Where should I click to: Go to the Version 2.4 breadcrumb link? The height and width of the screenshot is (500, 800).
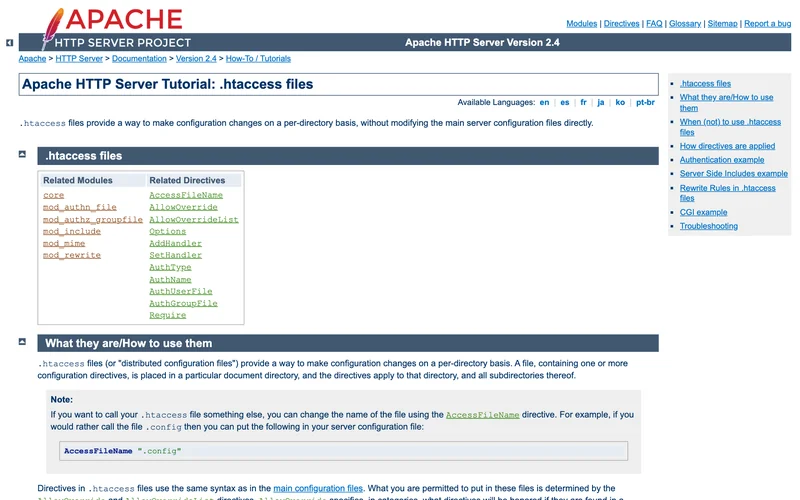coord(196,59)
